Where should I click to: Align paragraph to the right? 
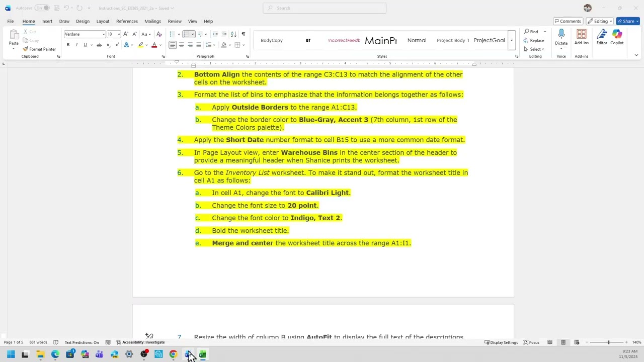click(x=190, y=45)
